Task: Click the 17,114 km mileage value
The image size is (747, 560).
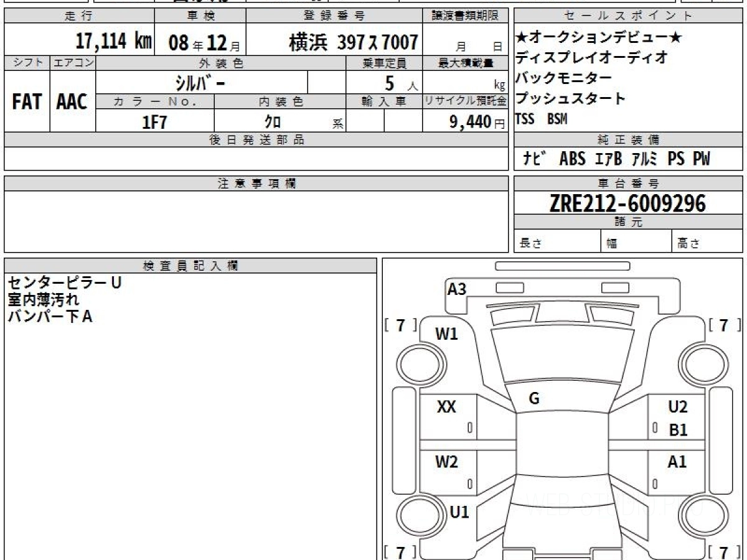Action: [x=113, y=42]
